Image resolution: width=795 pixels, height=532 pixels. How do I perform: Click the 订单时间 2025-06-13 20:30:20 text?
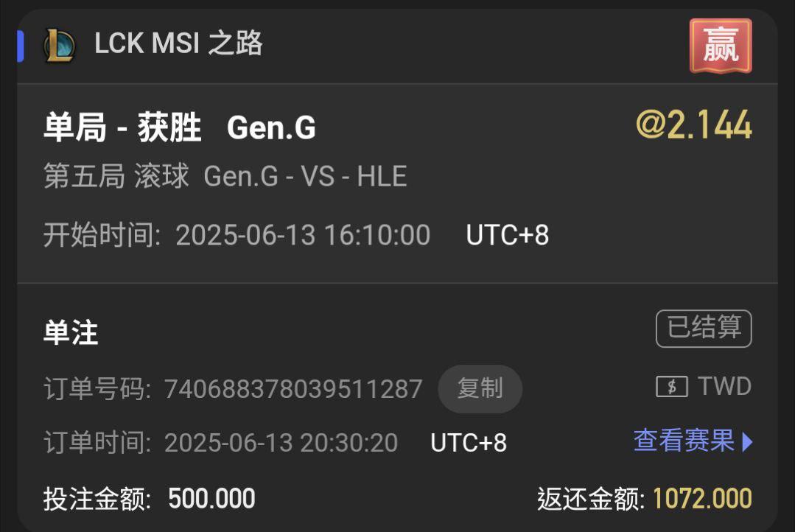[x=220, y=442]
